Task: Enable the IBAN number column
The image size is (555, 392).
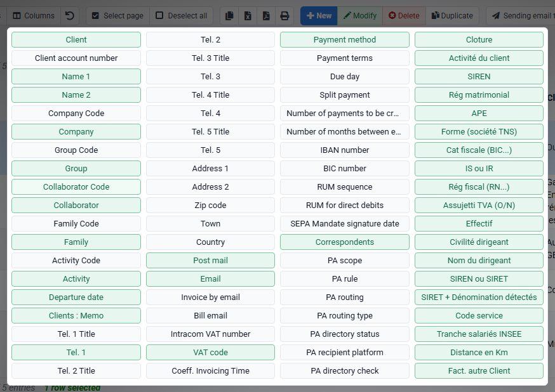Action: (345, 150)
